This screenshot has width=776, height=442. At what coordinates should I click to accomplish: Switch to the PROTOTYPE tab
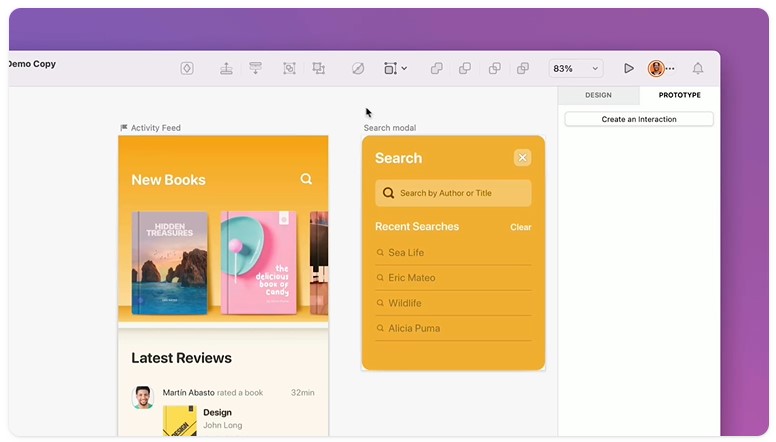coord(679,95)
